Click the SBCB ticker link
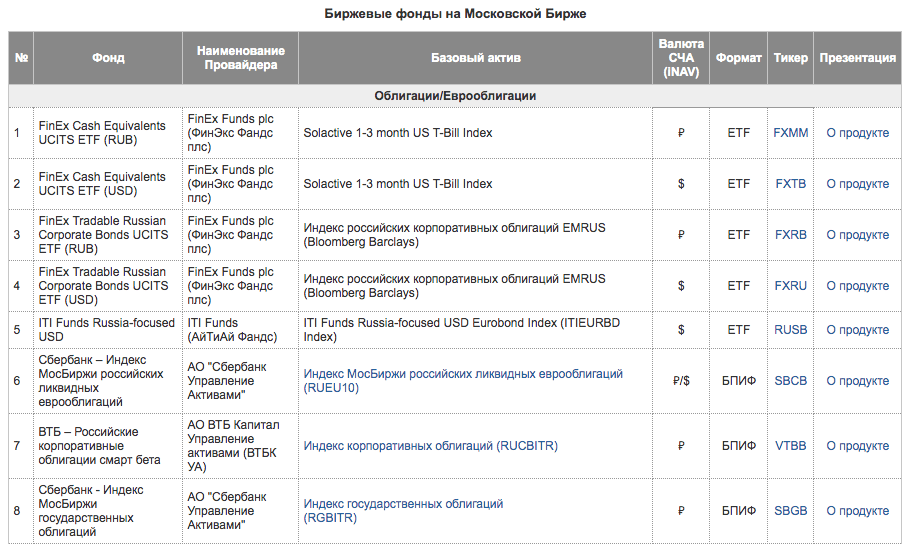 coord(790,381)
